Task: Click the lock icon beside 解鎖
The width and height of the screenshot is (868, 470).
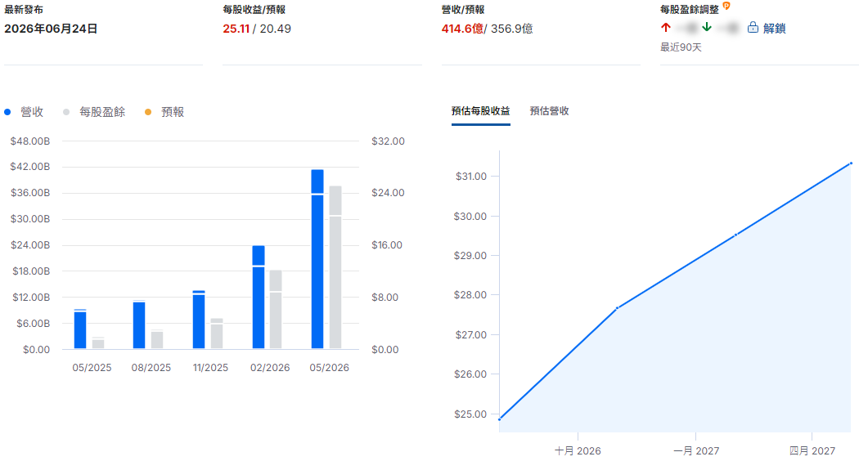Action: [x=753, y=27]
